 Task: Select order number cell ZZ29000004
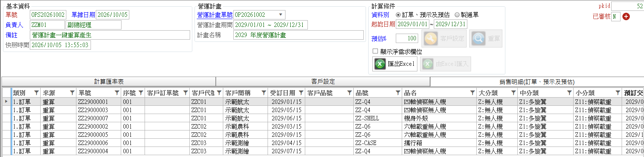coord(98,151)
